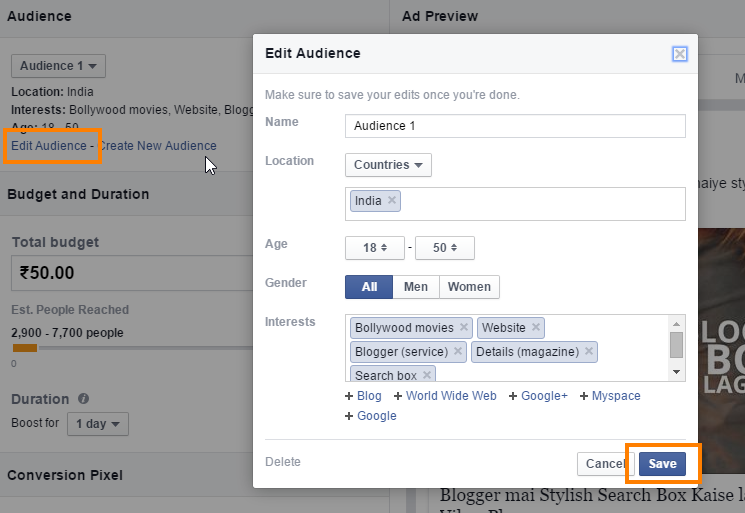745x513 pixels.
Task: Open maximum age 50 selector
Action: [445, 248]
